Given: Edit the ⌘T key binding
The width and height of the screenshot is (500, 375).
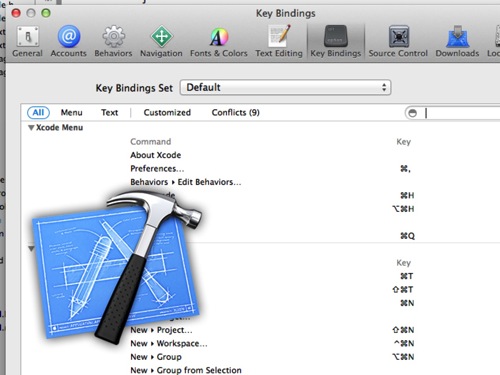Looking at the screenshot, I should [407, 276].
